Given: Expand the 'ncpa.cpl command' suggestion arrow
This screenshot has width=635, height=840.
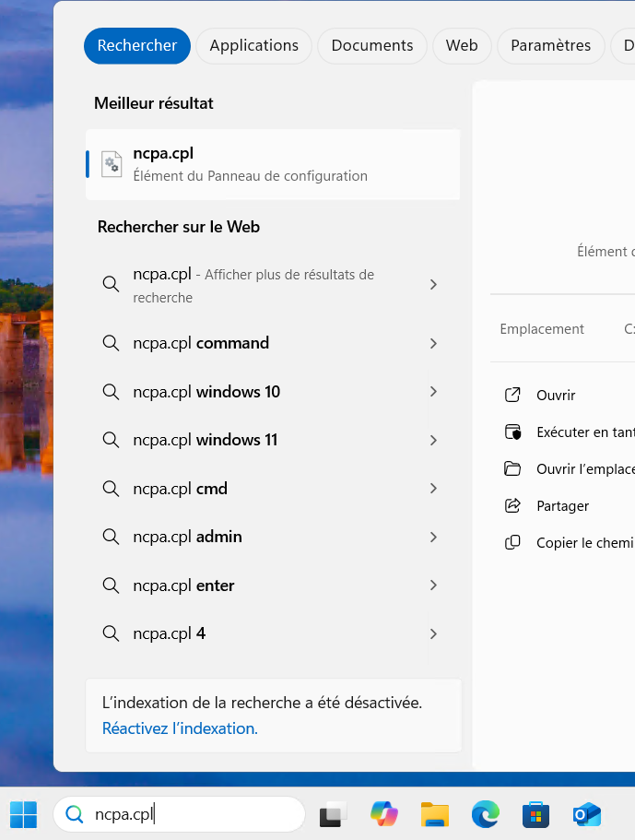Looking at the screenshot, I should (433, 343).
